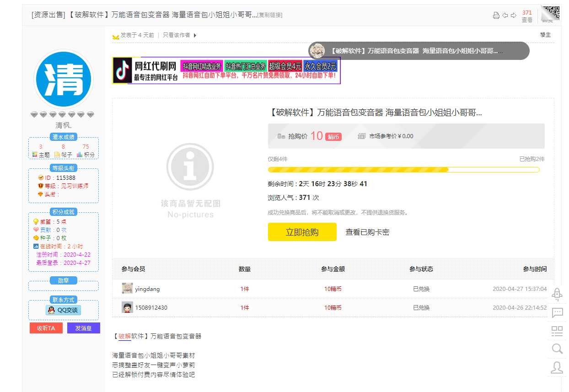The width and height of the screenshot is (569, 392).
Task: Click the 复制链接 link in title
Action: pyautogui.click(x=270, y=15)
